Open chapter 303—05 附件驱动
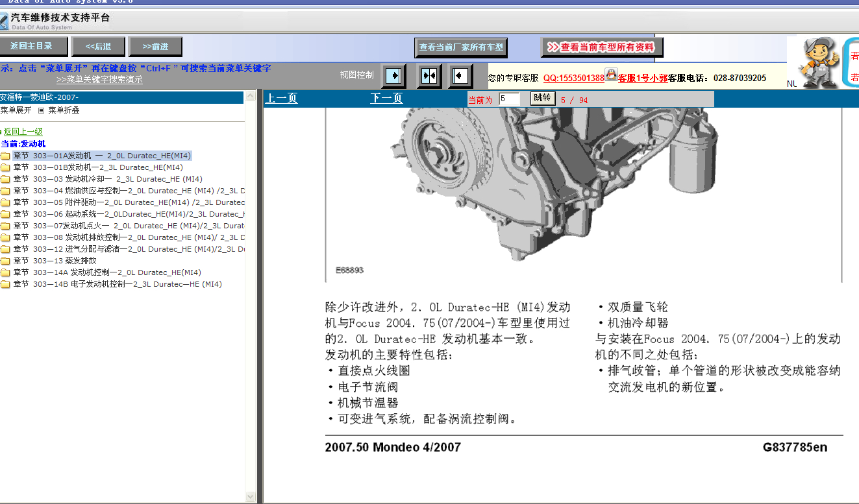This screenshot has height=504, width=859. click(129, 202)
